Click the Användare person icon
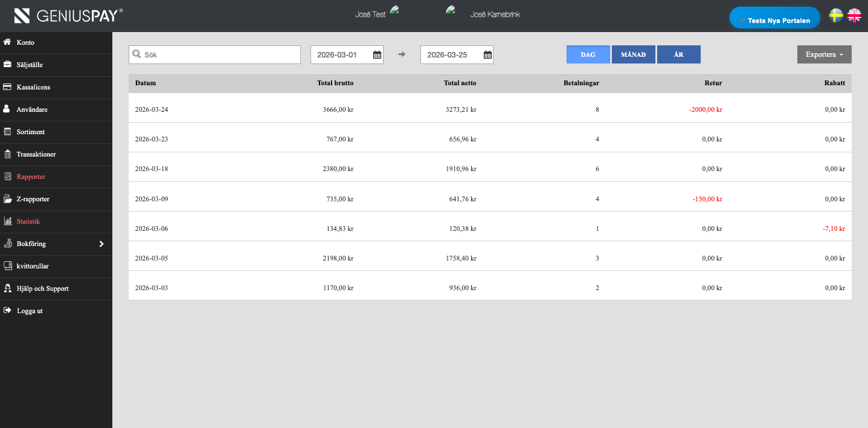The image size is (868, 428). coord(7,109)
